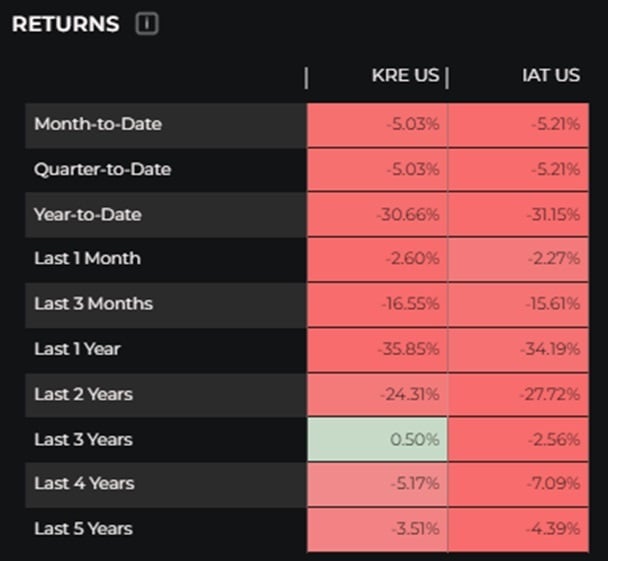
Task: Click KRE US Year-to-Date value -30.66%
Action: click(377, 214)
